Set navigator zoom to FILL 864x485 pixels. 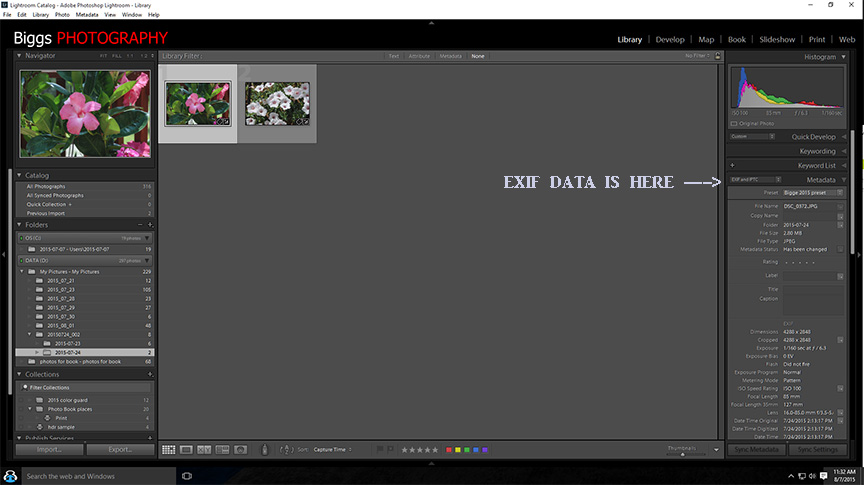click(117, 56)
